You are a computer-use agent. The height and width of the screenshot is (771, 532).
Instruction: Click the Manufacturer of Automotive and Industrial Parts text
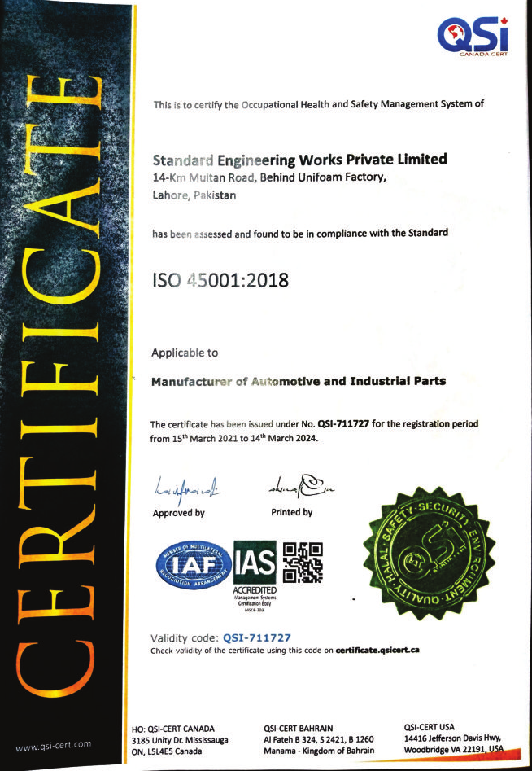click(x=299, y=381)
